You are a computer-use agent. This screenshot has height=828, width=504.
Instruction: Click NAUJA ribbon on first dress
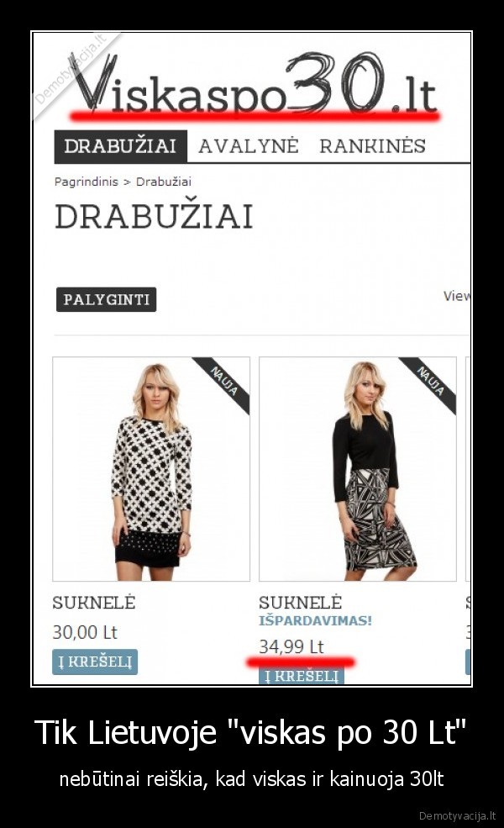(223, 382)
